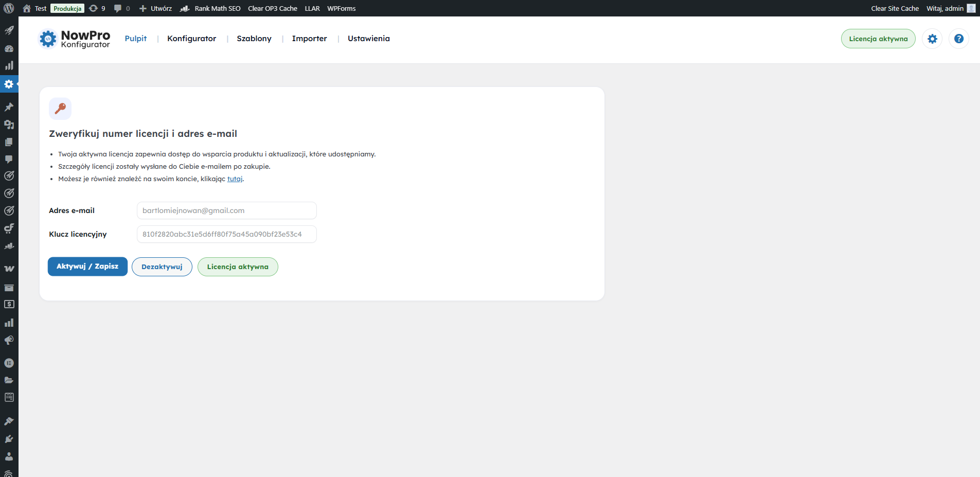Open the Utwórz menu in admin bar

(x=156, y=8)
